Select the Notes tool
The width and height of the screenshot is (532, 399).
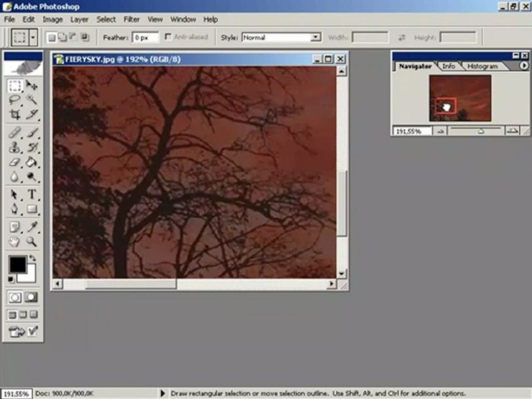[15, 227]
